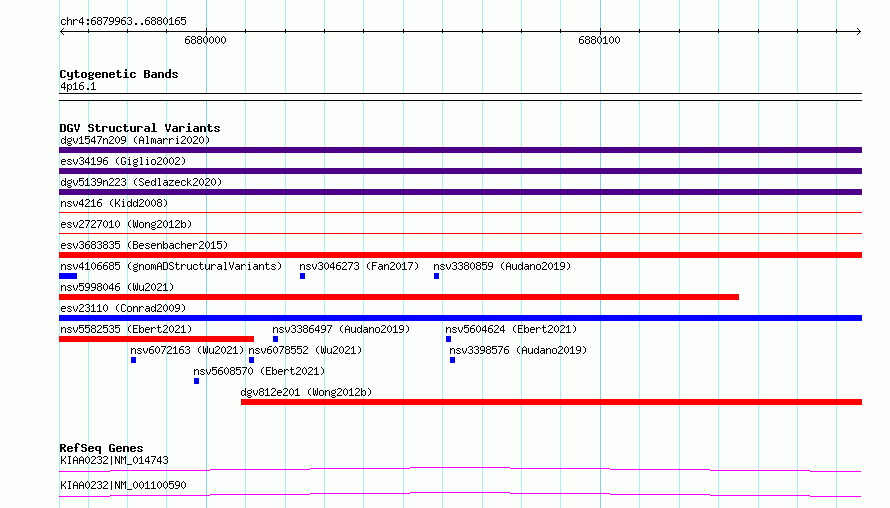Open the KIAA0232|NM_001100590 gene label
890x508 pixels.
pos(123,485)
